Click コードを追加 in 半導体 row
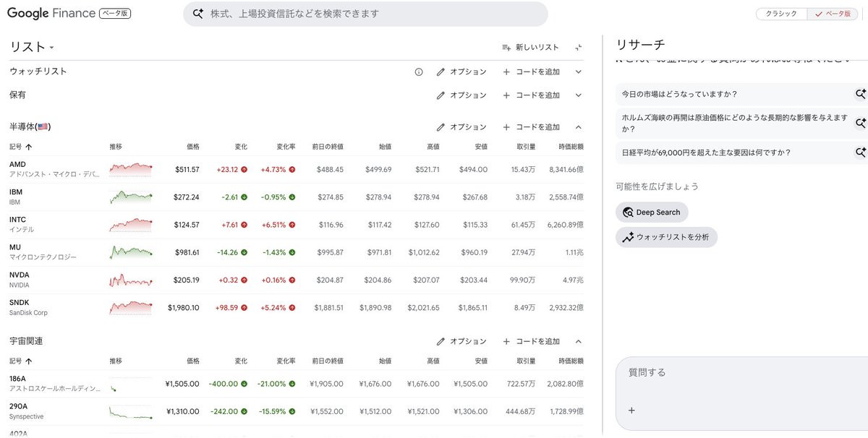Image resolution: width=868 pixels, height=438 pixels. tap(531, 127)
